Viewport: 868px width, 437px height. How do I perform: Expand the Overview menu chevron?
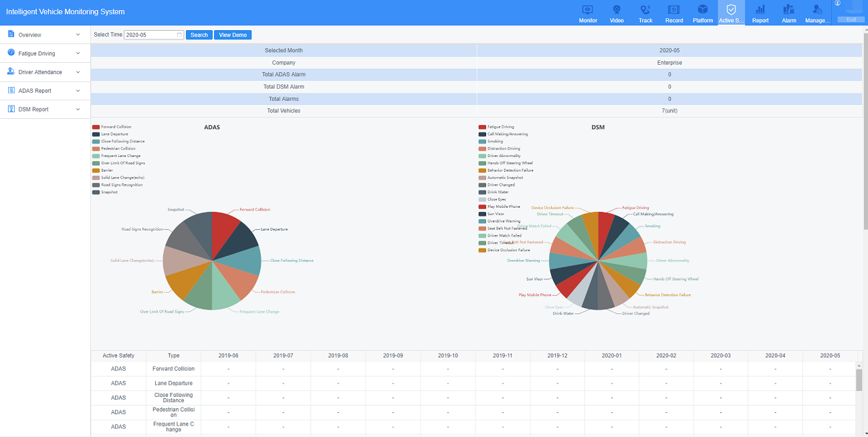78,35
